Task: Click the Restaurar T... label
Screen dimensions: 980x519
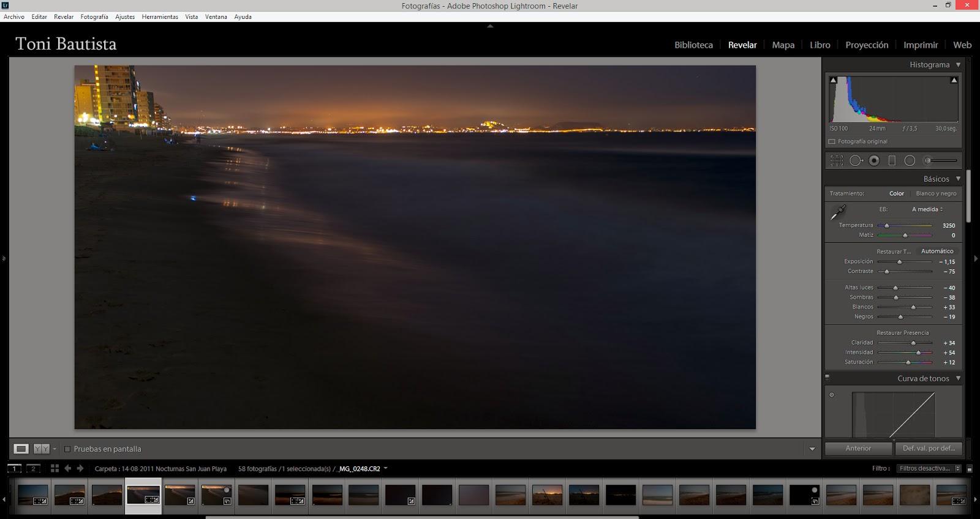Action: click(894, 252)
